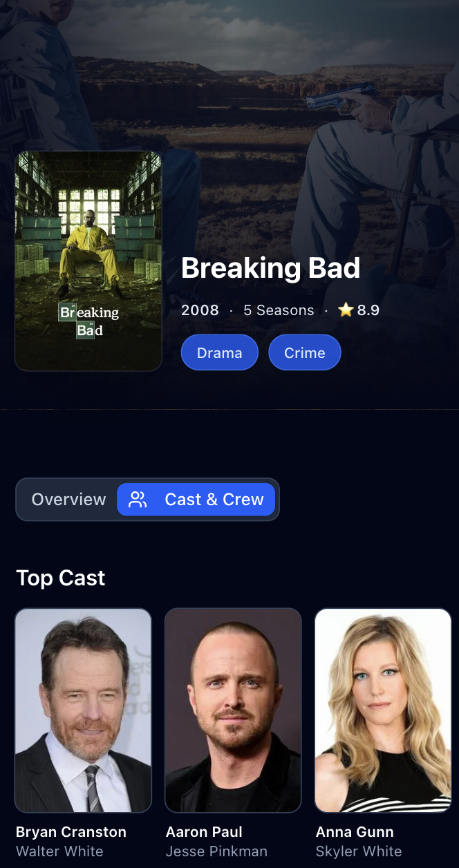
Task: Click the Skyler White character name
Action: tap(359, 851)
